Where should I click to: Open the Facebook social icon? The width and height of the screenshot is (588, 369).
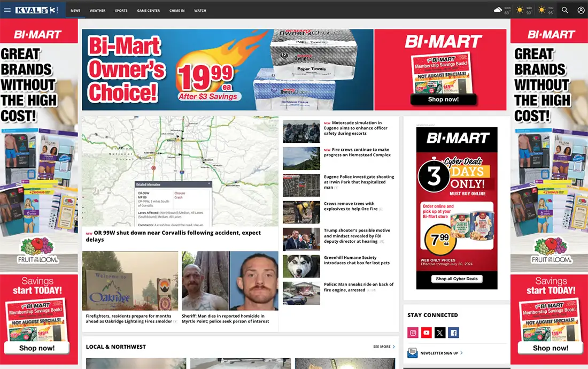453,333
